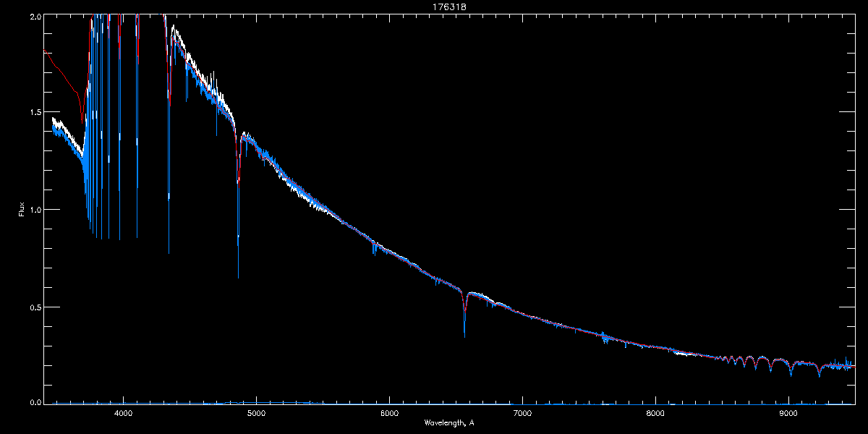This screenshot has width=868, height=434.
Task: Click the 5000 tick label on the wavelength axis
Action: point(256,413)
